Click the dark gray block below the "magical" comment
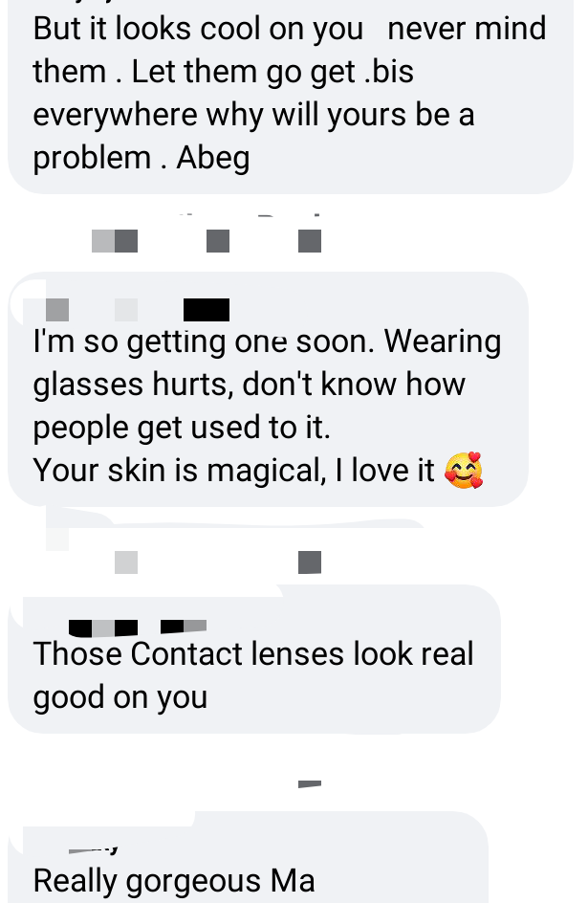This screenshot has width=588, height=903. tap(310, 562)
